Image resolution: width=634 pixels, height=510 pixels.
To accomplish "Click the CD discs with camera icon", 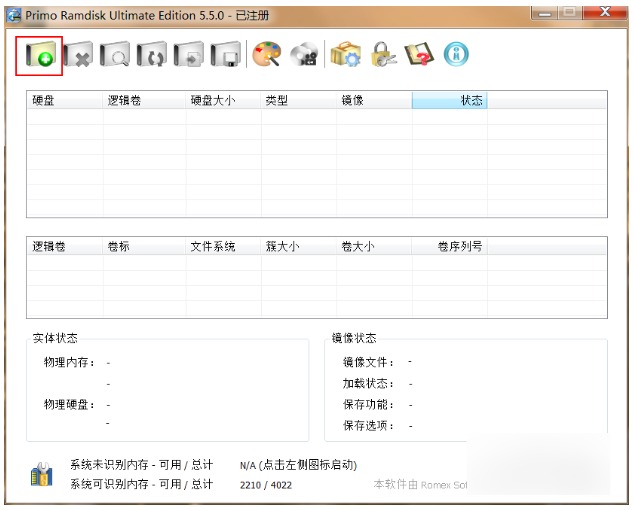I will tap(304, 54).
